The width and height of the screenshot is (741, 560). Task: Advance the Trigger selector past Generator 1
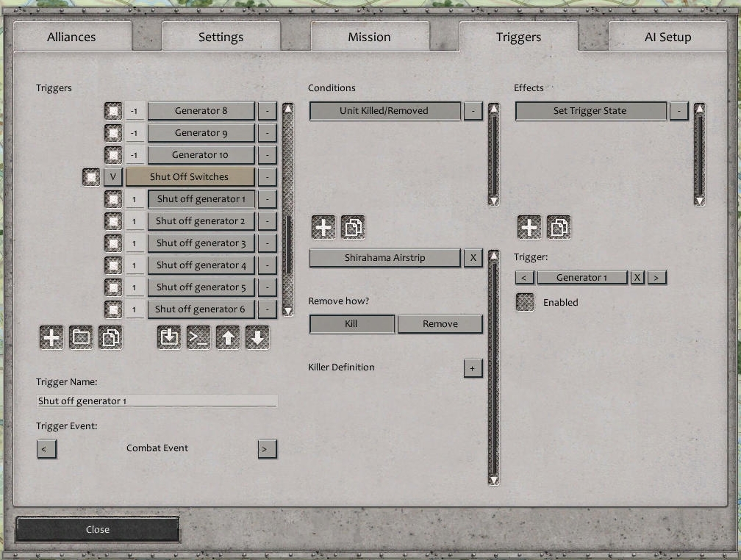point(655,277)
